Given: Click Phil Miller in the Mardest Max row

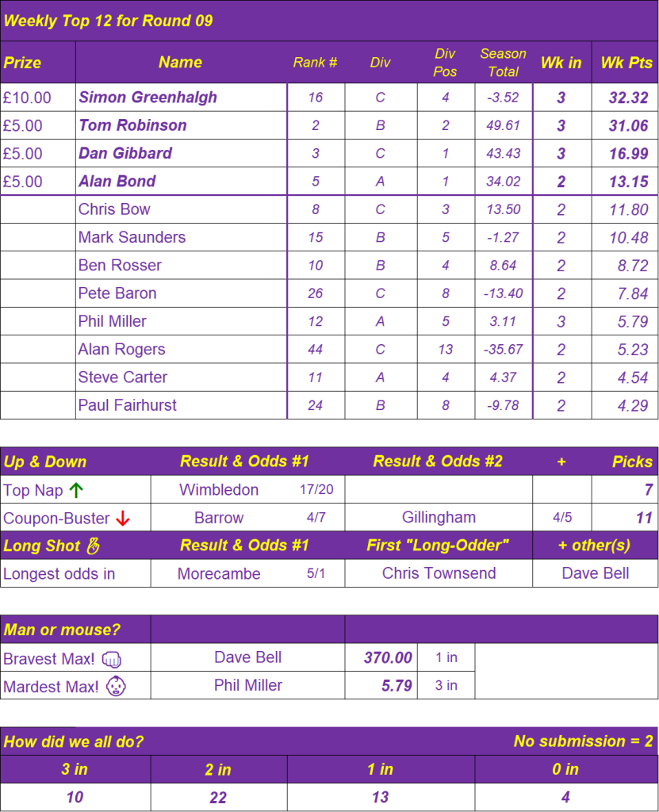Looking at the screenshot, I should pyautogui.click(x=248, y=685).
